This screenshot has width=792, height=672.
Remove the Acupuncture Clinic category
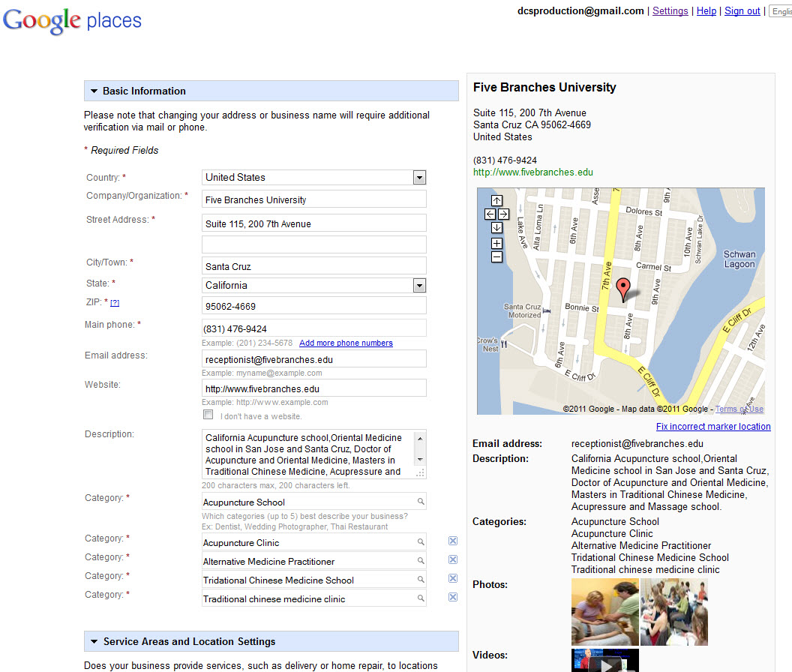tap(453, 541)
